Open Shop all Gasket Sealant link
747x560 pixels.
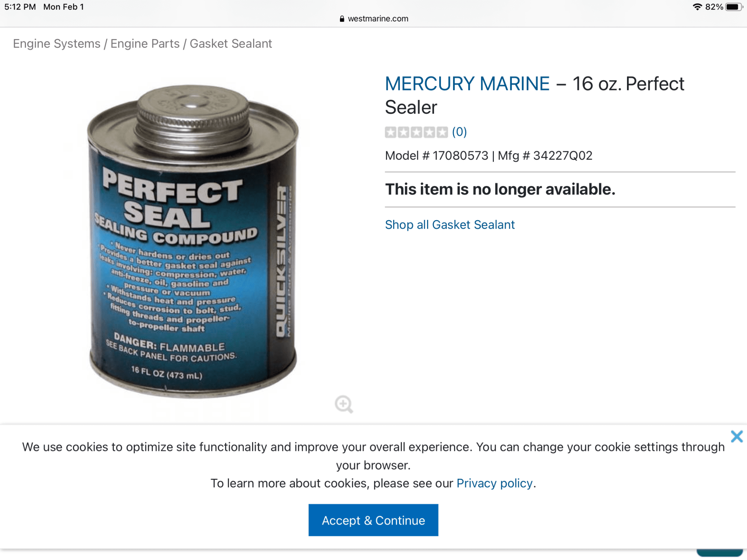coord(450,225)
